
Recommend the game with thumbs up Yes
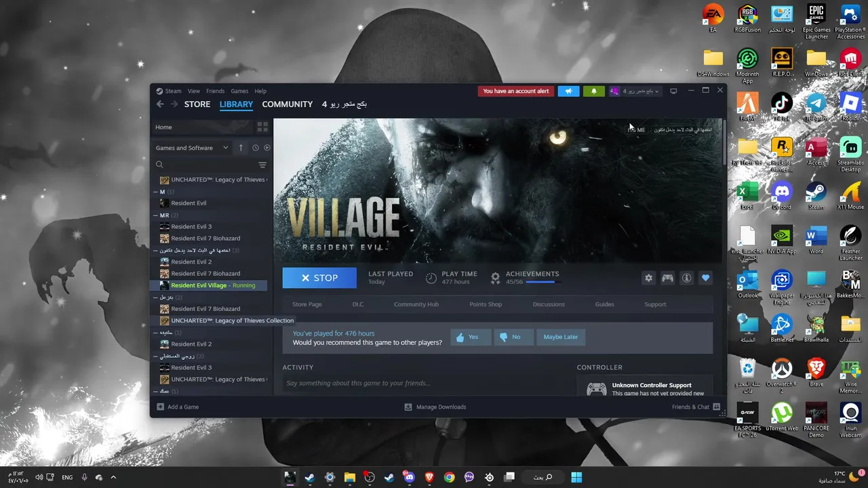point(471,337)
